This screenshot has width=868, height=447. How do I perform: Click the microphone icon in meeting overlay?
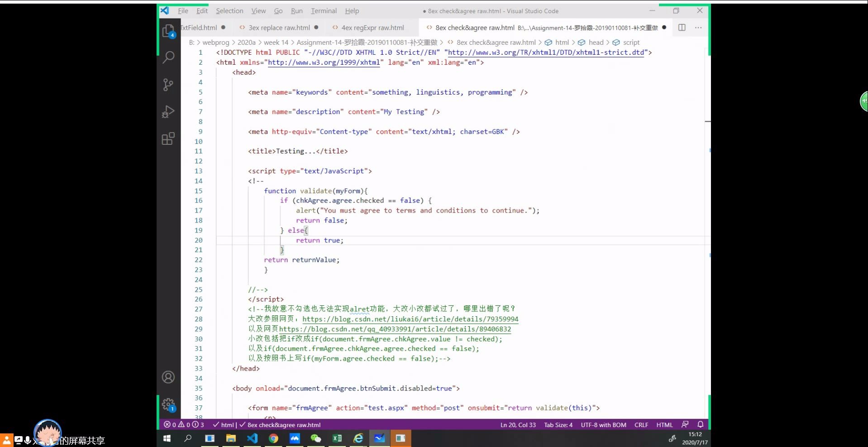(27, 440)
